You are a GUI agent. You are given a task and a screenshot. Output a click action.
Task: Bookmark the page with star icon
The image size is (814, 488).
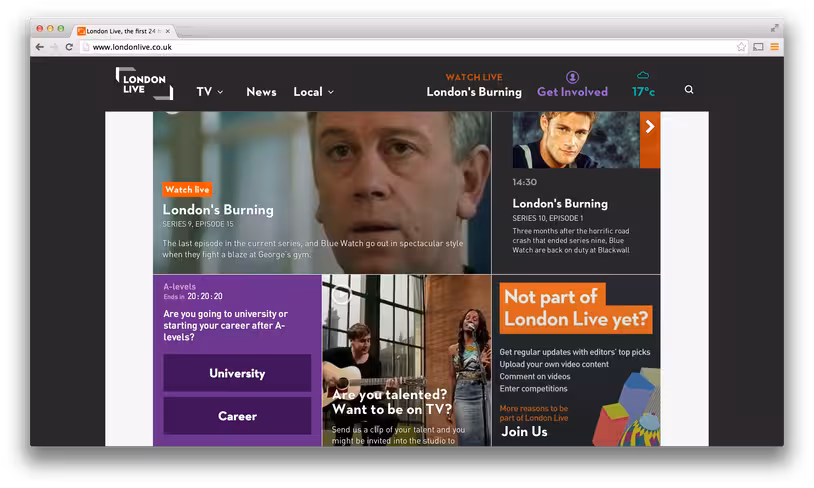coord(741,47)
